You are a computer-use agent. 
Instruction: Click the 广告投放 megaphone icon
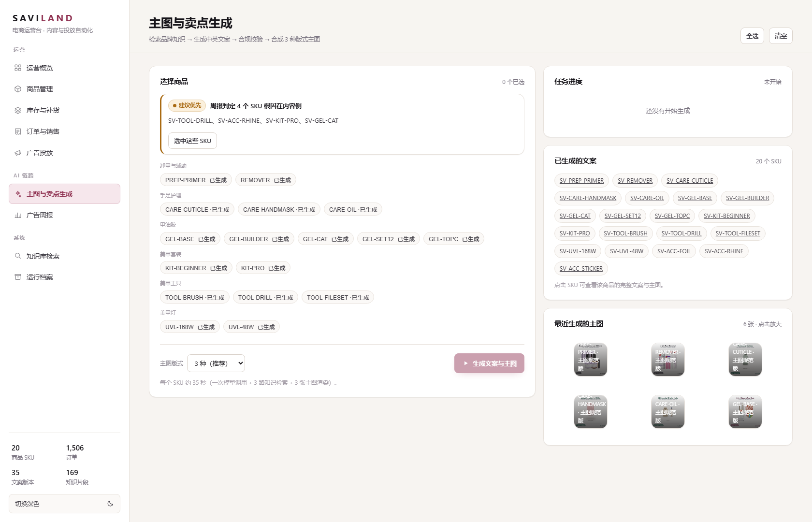click(18, 153)
